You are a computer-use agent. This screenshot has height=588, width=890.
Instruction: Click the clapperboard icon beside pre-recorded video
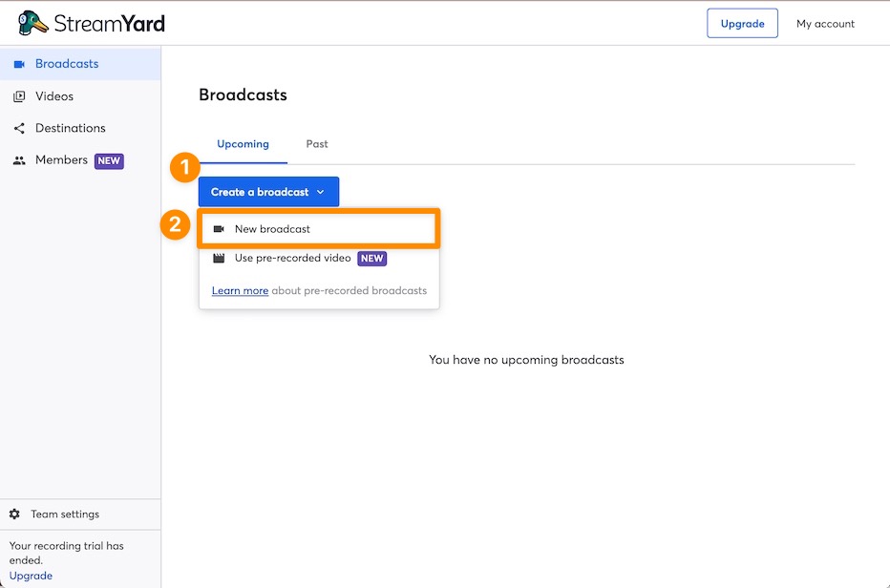[219, 259]
